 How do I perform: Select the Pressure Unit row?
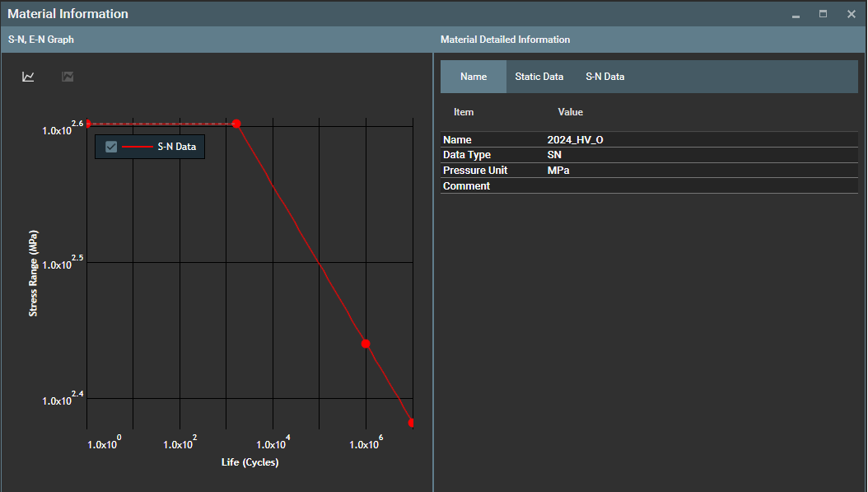coord(475,171)
